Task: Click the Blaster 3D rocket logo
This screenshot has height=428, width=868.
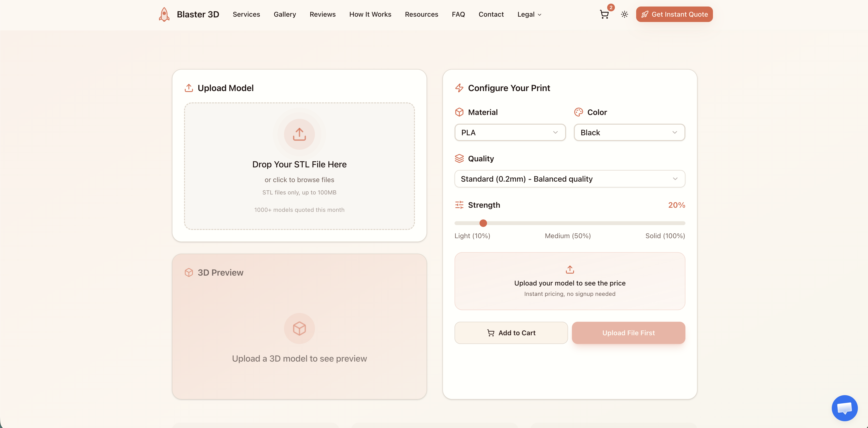Action: pos(164,14)
